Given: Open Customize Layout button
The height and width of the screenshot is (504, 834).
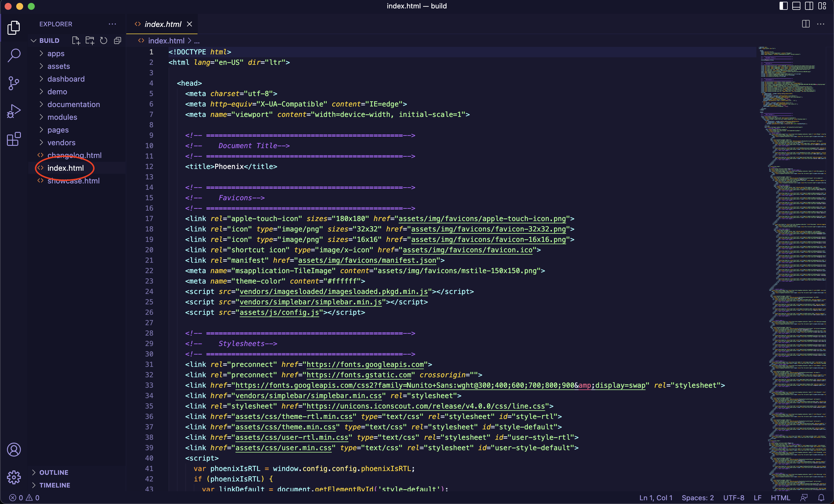Looking at the screenshot, I should [822, 6].
